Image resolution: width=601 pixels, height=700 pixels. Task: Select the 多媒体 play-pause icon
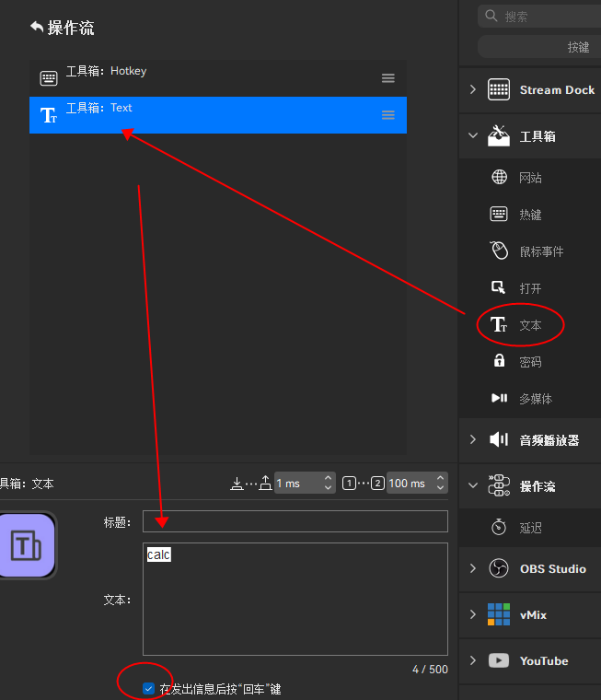pyautogui.click(x=499, y=398)
